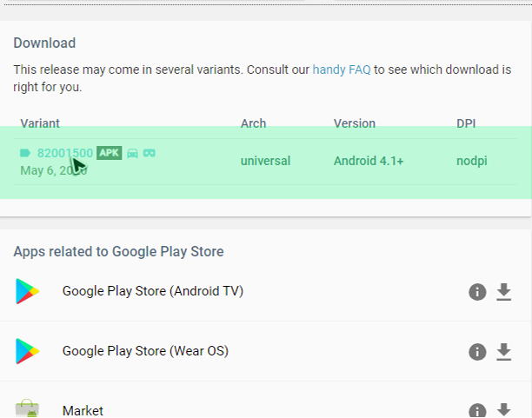Download Google Play Store (Wear OS)
The width and height of the screenshot is (532, 418).
click(x=504, y=352)
